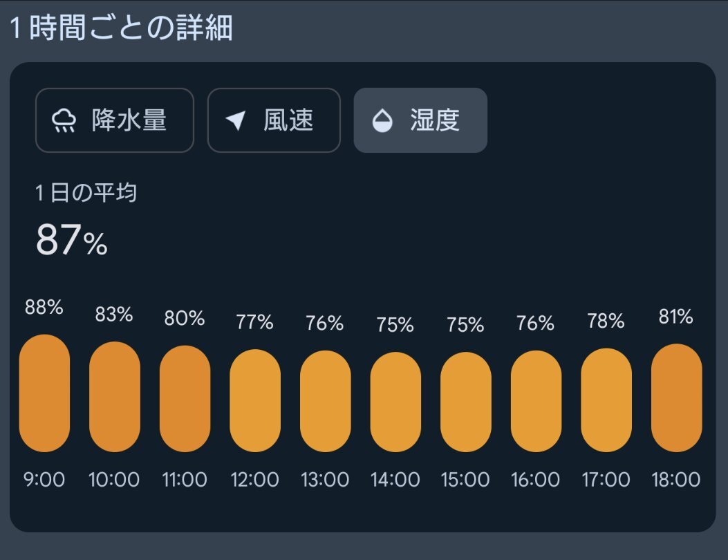Select the 9:00 humidity bar showing 88%
This screenshot has height=560, width=728.
pyautogui.click(x=44, y=393)
